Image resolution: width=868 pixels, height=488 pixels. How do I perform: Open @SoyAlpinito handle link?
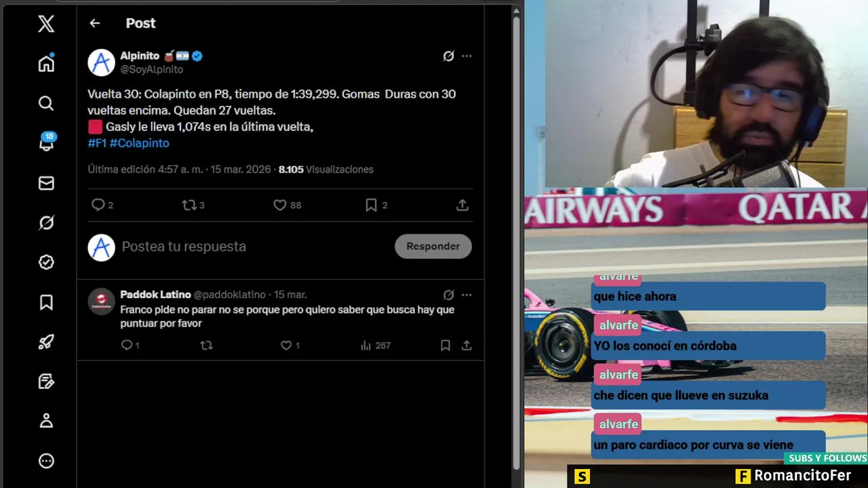(x=152, y=70)
